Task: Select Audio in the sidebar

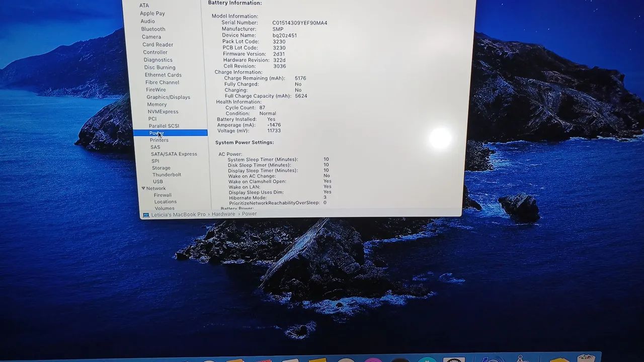Action: (147, 21)
